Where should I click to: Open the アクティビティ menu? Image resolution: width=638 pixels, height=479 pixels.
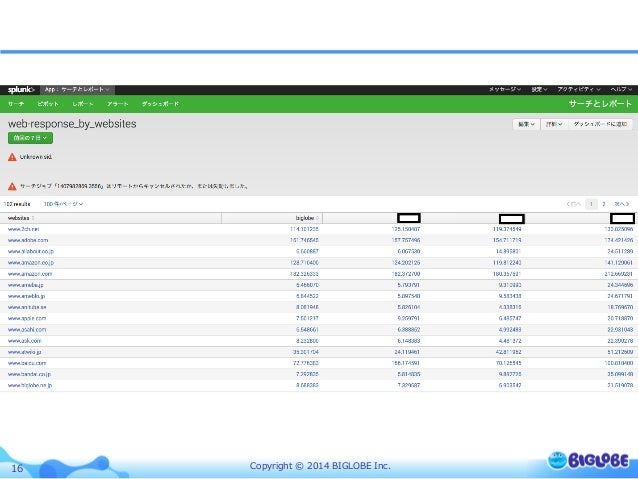point(579,90)
